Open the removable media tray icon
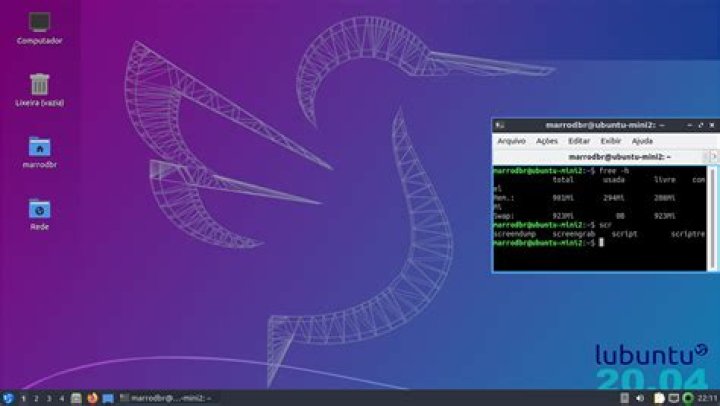This screenshot has width=720, height=406. (x=624, y=398)
